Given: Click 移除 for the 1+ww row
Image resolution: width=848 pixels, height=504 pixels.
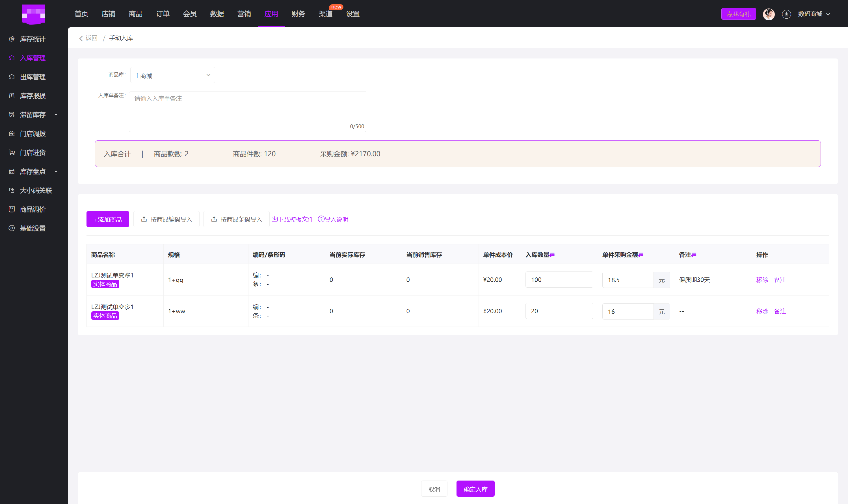Looking at the screenshot, I should point(762,311).
